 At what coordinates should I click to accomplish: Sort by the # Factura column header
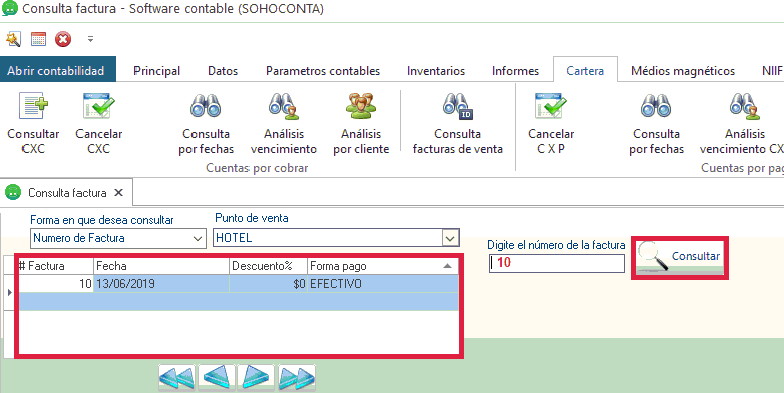click(x=56, y=266)
